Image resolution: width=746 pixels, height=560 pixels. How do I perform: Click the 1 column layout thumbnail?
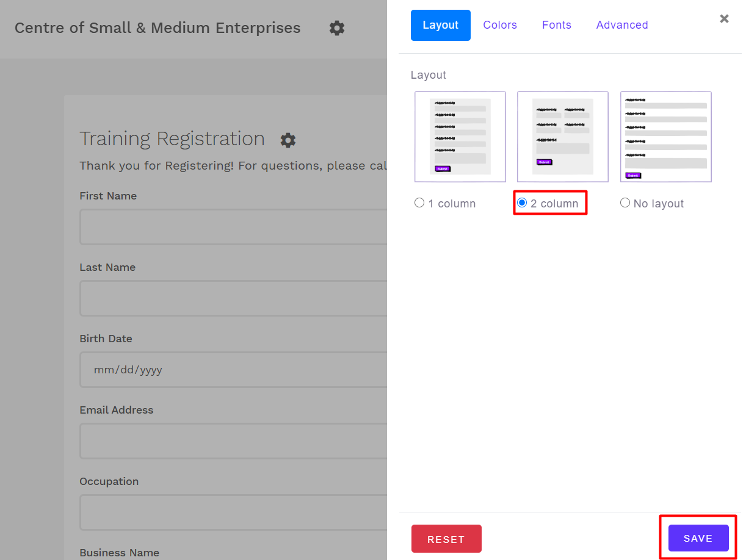460,137
